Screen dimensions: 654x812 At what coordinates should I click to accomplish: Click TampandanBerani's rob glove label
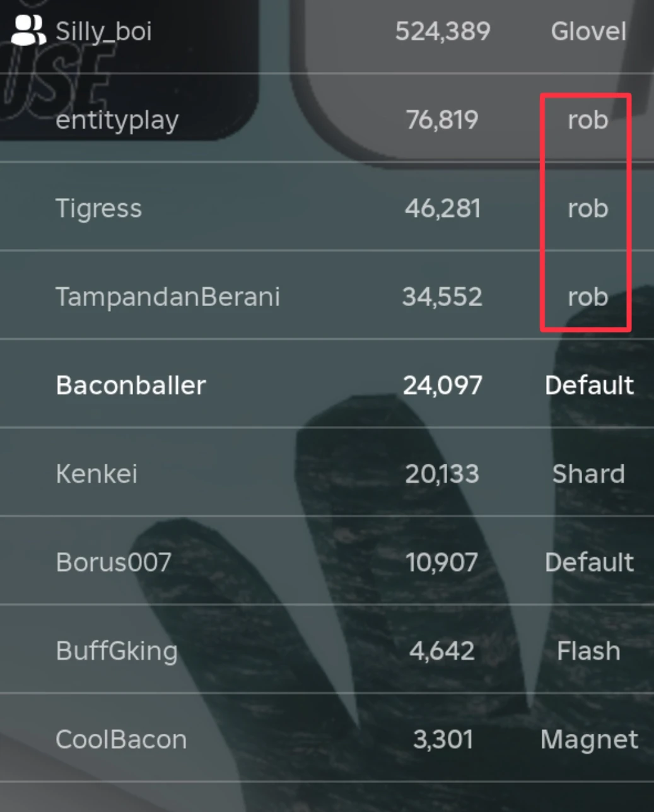(588, 297)
